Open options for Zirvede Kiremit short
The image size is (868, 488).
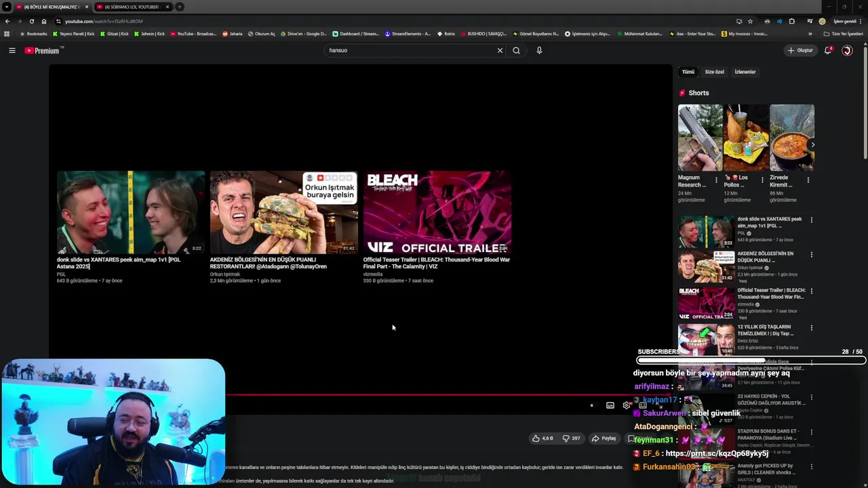point(808,180)
